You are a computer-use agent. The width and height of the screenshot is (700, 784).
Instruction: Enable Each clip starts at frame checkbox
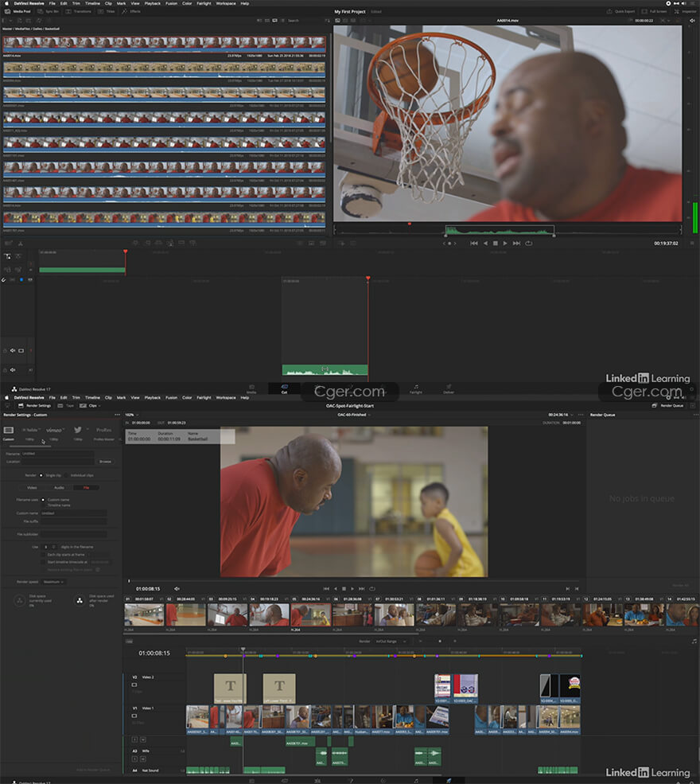(44, 555)
